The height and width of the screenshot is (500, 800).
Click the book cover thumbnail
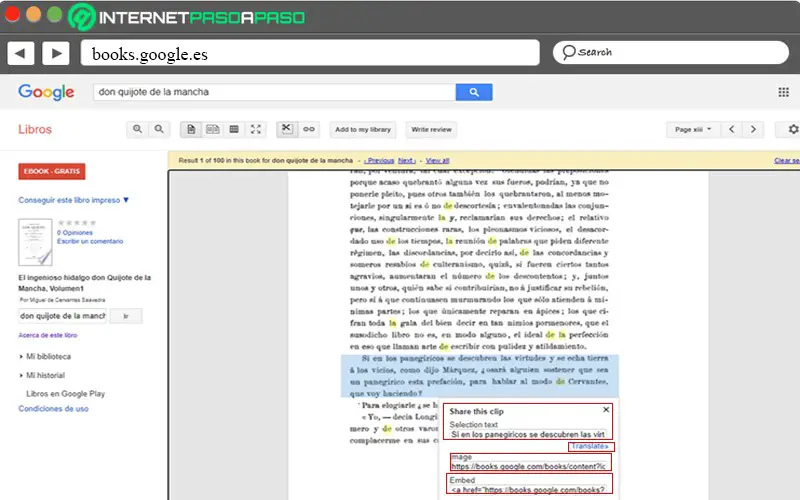pyautogui.click(x=35, y=242)
